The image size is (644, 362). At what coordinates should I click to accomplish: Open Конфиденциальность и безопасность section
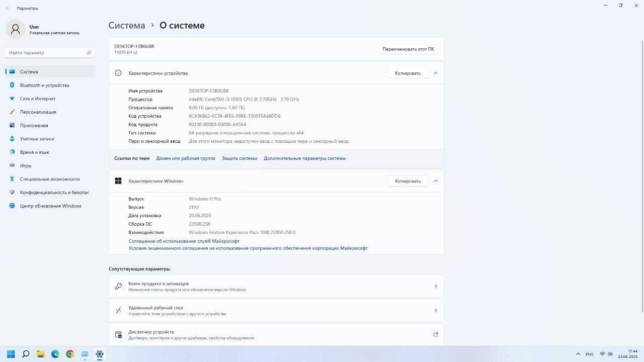50,193
